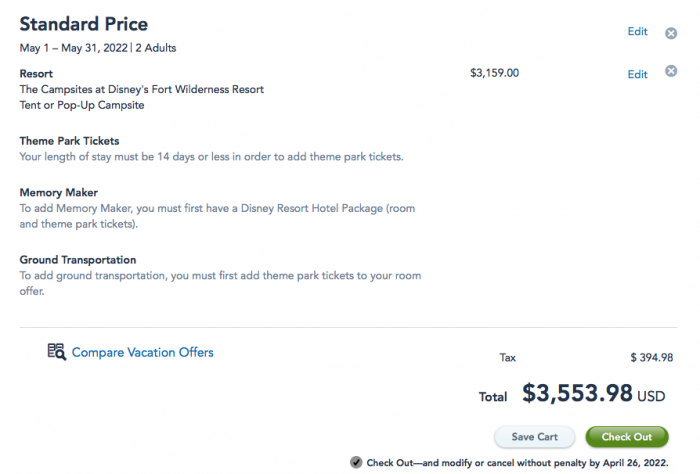Edit the Standard Price package
The height and width of the screenshot is (474, 700).
point(637,32)
